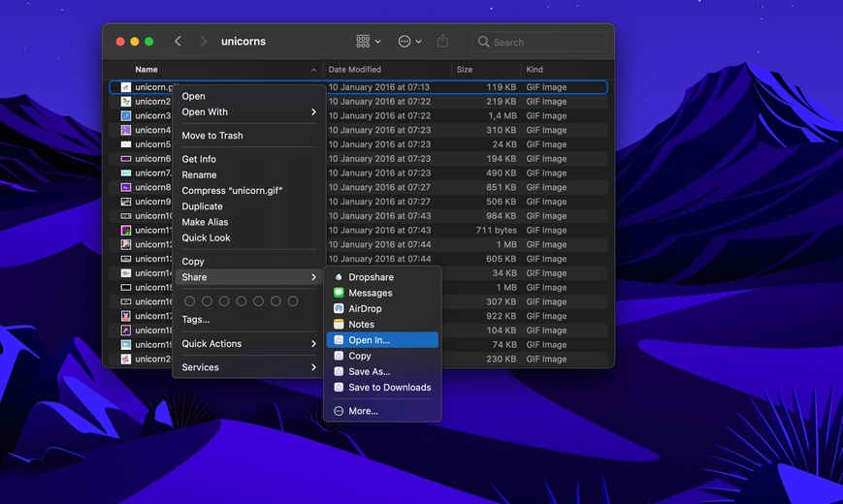The width and height of the screenshot is (843, 504).
Task: Open the ellipsis action menu in toolbar
Action: [409, 42]
